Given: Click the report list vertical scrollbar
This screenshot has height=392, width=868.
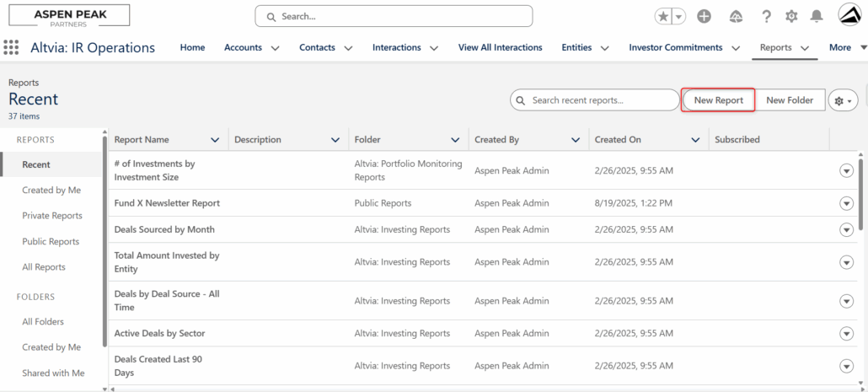Looking at the screenshot, I should pos(860,194).
